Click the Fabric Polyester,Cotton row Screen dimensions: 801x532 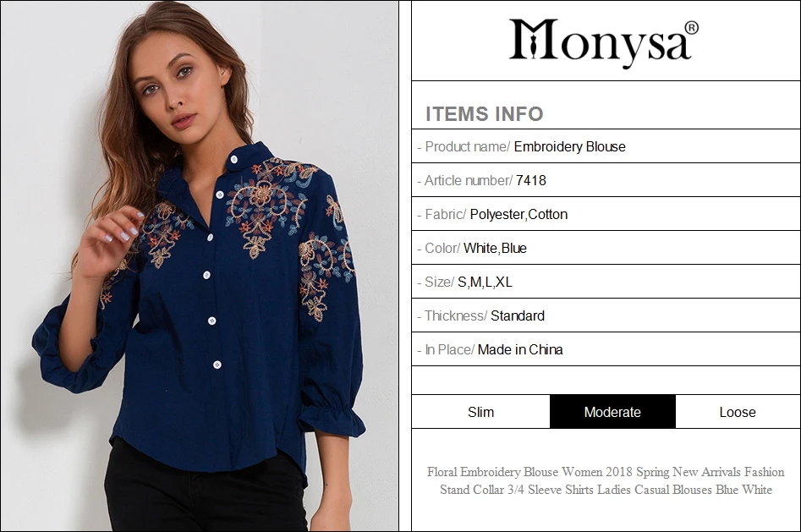click(x=606, y=214)
